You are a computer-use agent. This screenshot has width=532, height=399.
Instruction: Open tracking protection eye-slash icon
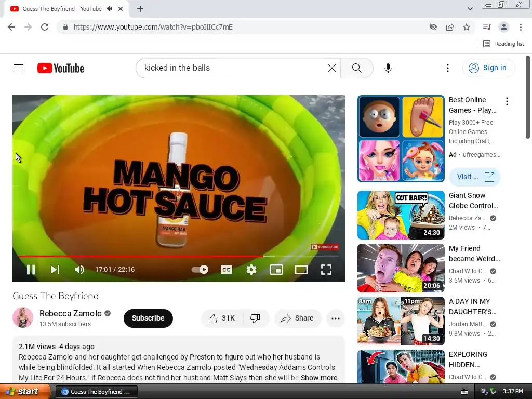(x=433, y=27)
